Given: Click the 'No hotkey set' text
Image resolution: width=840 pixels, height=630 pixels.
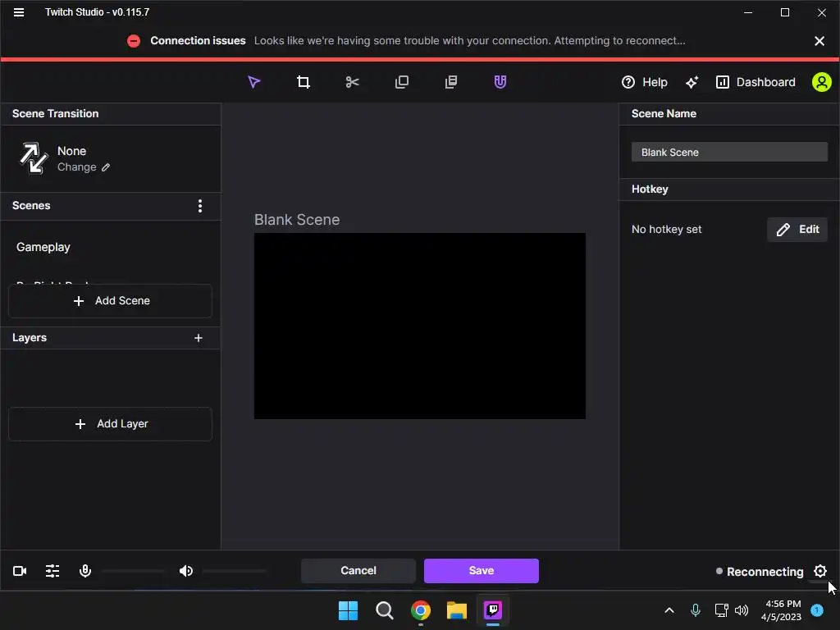Looking at the screenshot, I should pos(666,230).
